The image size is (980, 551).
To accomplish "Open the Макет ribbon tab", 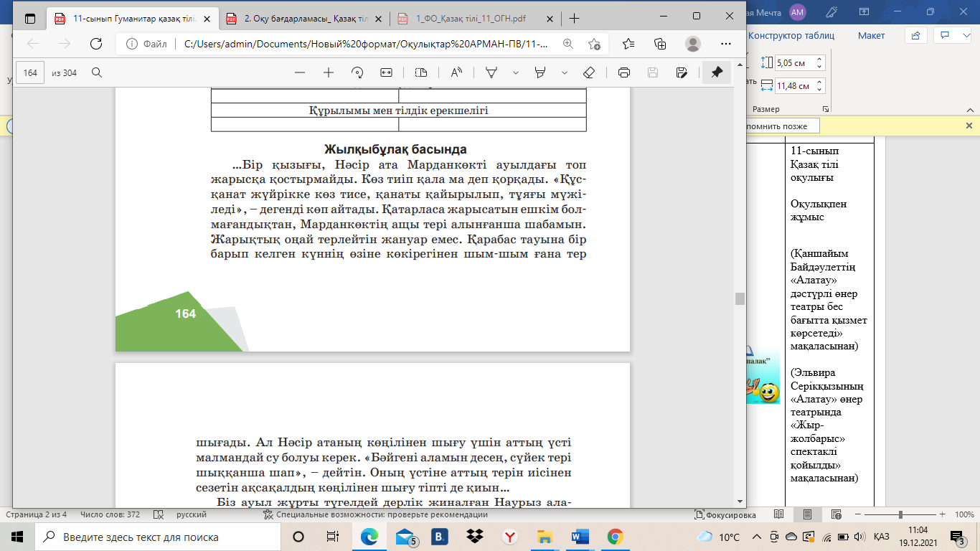I will pos(871,35).
